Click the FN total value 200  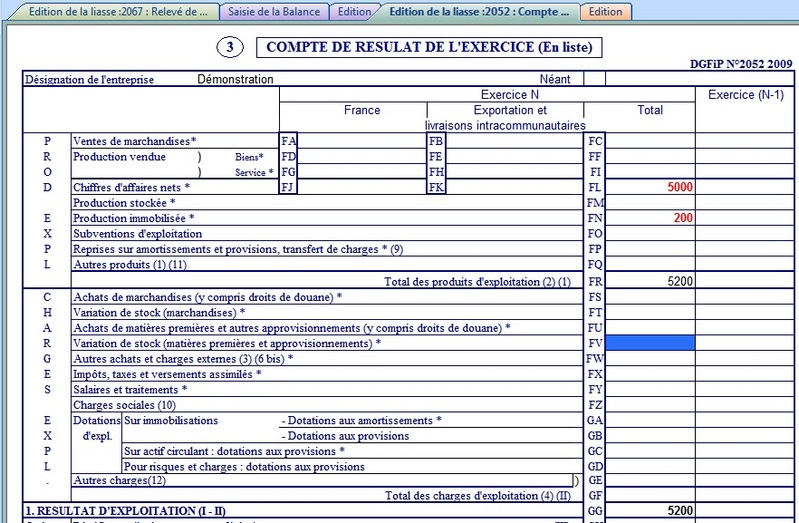(683, 218)
